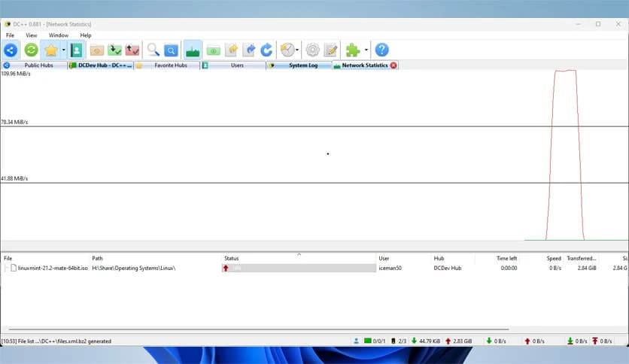Maximize the DC++ window
This screenshot has height=364, width=629.
pyautogui.click(x=598, y=24)
